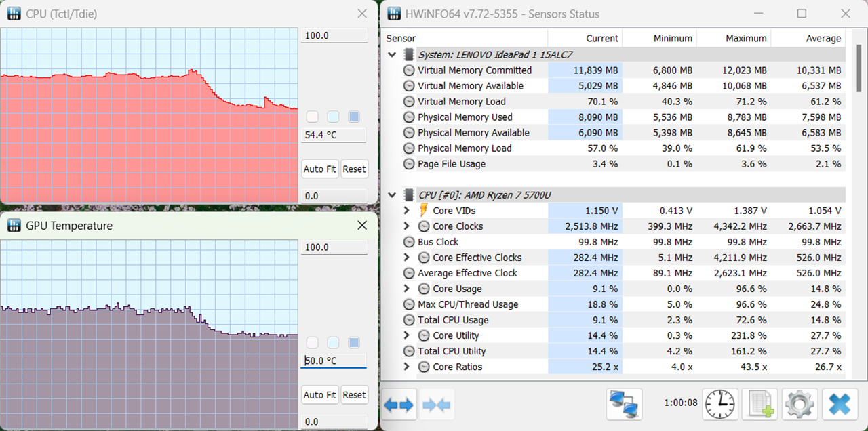The image size is (868, 431).
Task: Click the Average Effective Clock sensor icon
Action: (x=409, y=273)
